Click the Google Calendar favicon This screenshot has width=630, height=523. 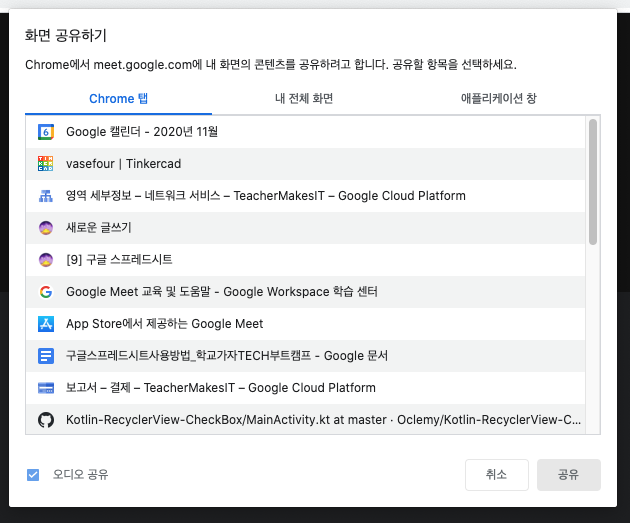pyautogui.click(x=46, y=132)
